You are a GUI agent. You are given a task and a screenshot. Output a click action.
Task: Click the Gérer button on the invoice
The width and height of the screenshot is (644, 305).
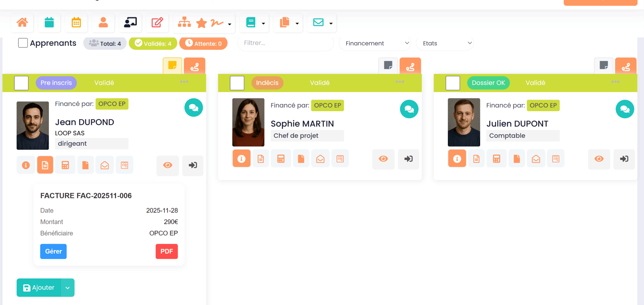[x=53, y=251]
